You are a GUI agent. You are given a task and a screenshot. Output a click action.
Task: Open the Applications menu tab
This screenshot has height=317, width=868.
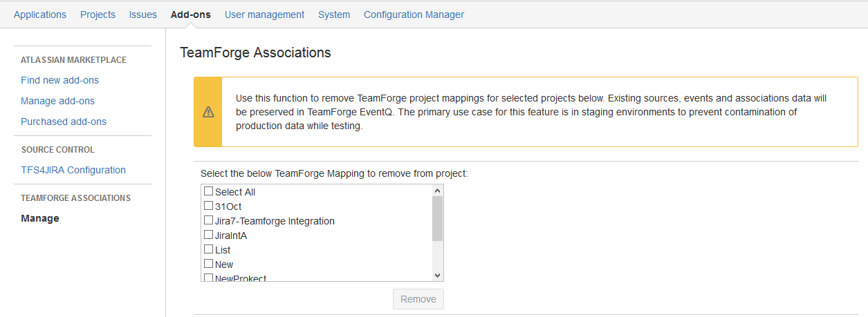(40, 15)
